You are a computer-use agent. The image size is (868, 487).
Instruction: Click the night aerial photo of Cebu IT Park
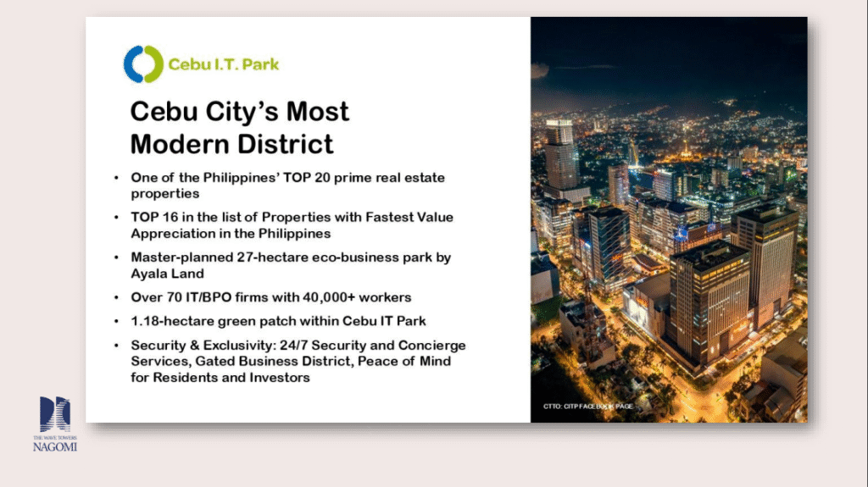669,219
